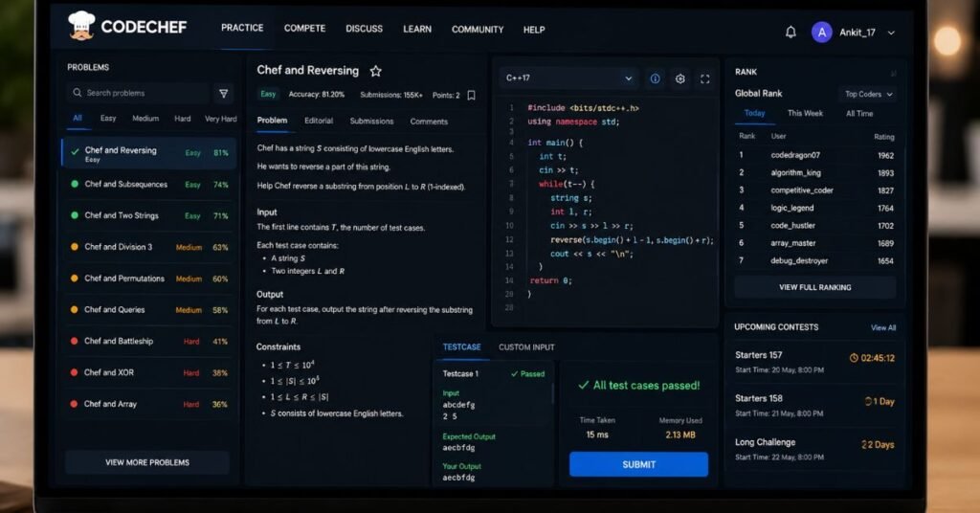The image size is (980, 513).
Task: Open user logic_legend in ranking
Action: pyautogui.click(x=791, y=208)
